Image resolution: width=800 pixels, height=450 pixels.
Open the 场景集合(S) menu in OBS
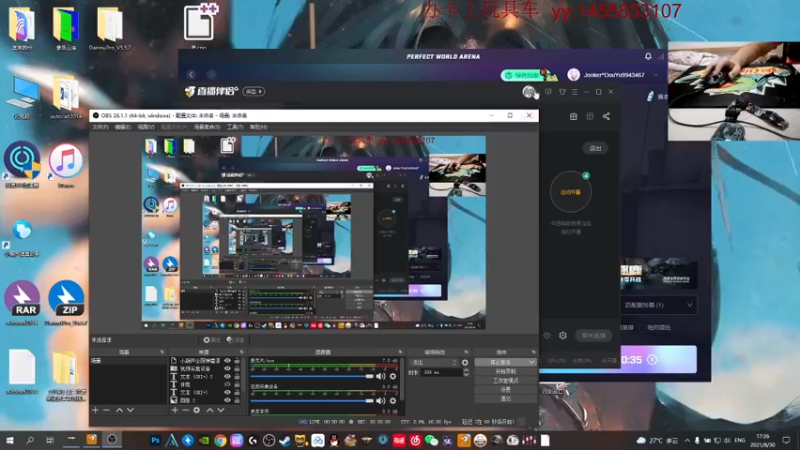[x=207, y=127]
